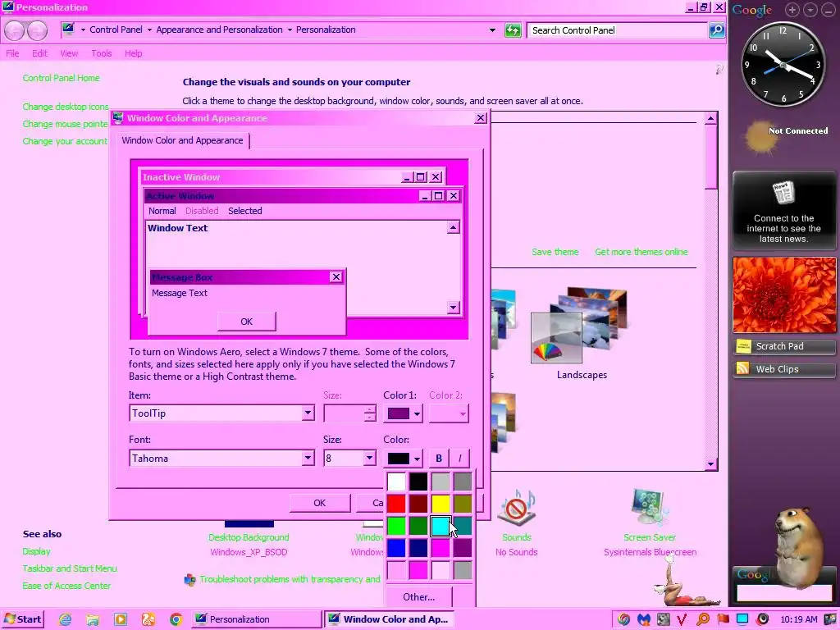Expand breadcrumb arrow after Control Panel

click(149, 30)
